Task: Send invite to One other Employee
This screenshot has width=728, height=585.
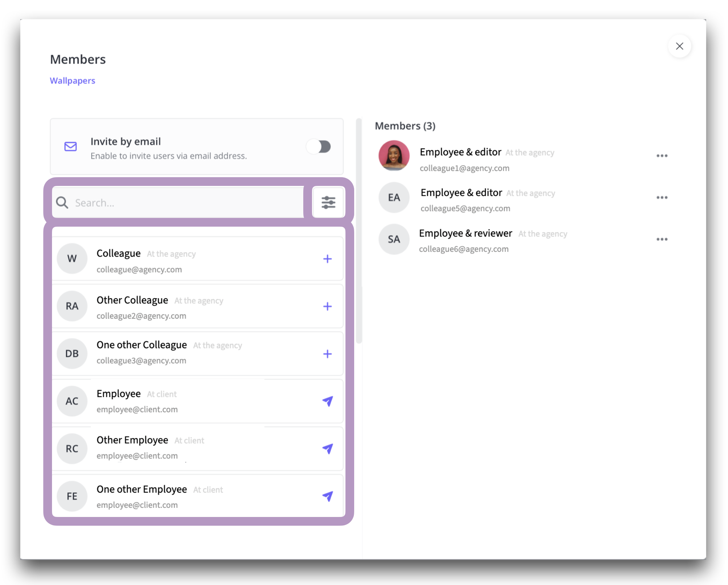Action: pos(327,496)
